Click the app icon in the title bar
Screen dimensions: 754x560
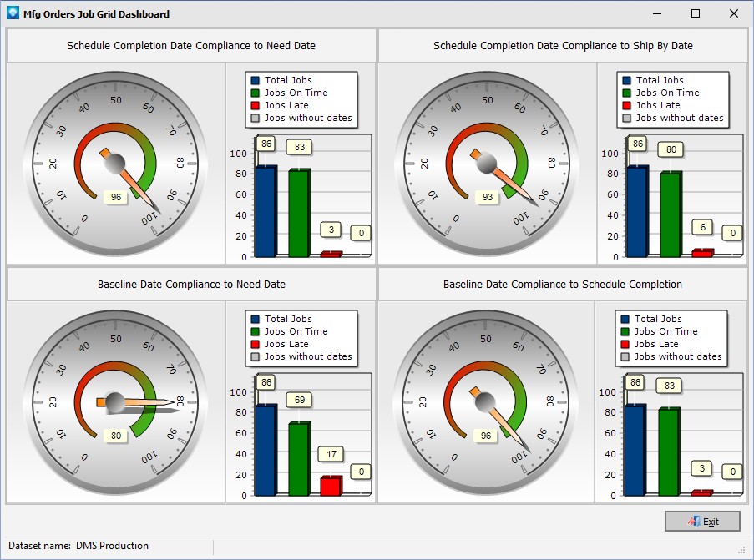[13, 13]
